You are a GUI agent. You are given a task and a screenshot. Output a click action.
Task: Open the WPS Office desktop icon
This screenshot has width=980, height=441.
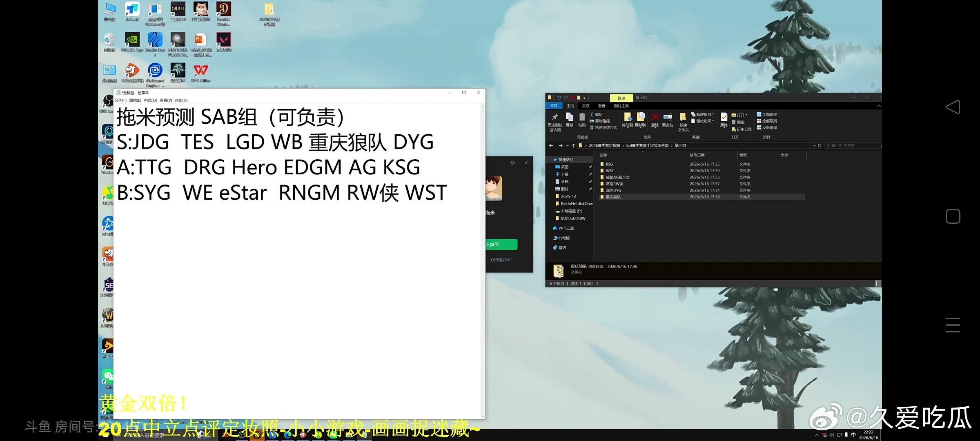(x=200, y=73)
